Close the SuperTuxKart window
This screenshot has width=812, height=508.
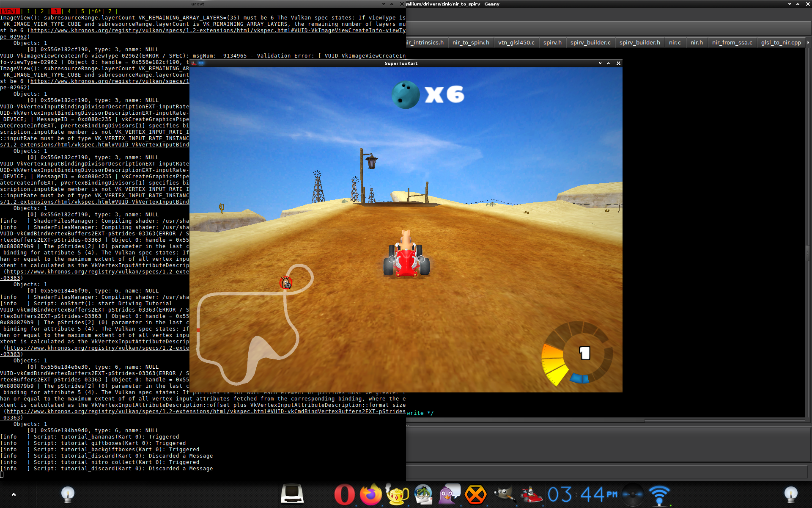click(x=618, y=63)
